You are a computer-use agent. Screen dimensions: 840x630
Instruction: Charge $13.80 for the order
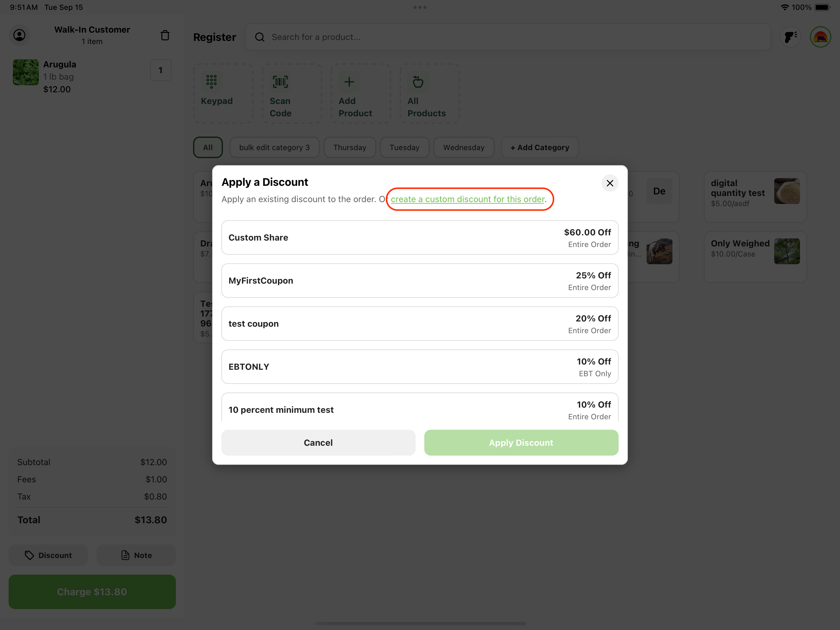pyautogui.click(x=92, y=592)
